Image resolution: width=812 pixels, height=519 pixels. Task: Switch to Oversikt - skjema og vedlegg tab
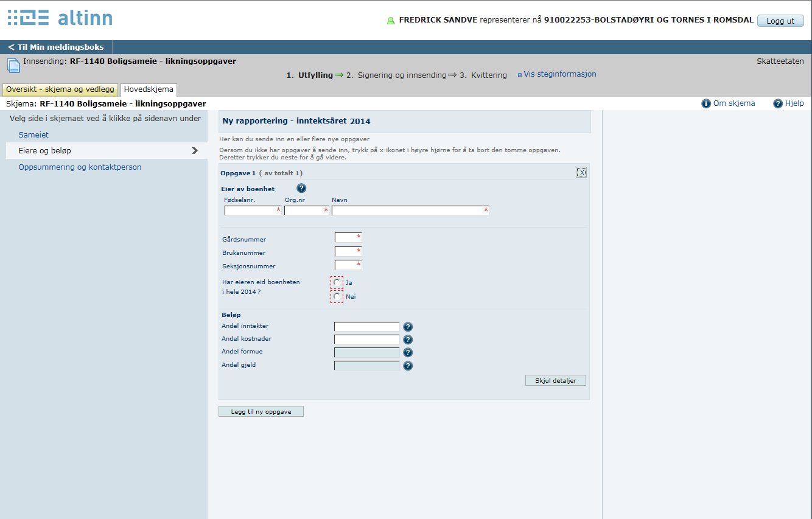tap(60, 89)
